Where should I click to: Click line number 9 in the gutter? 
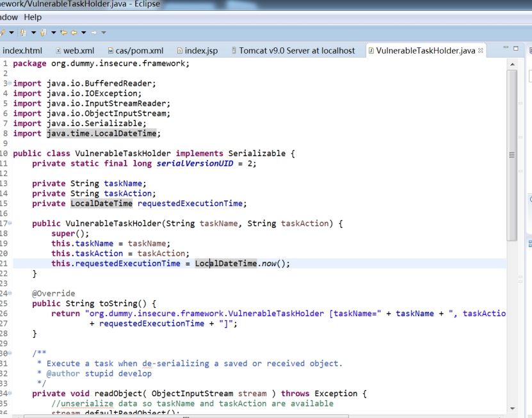coord(5,143)
